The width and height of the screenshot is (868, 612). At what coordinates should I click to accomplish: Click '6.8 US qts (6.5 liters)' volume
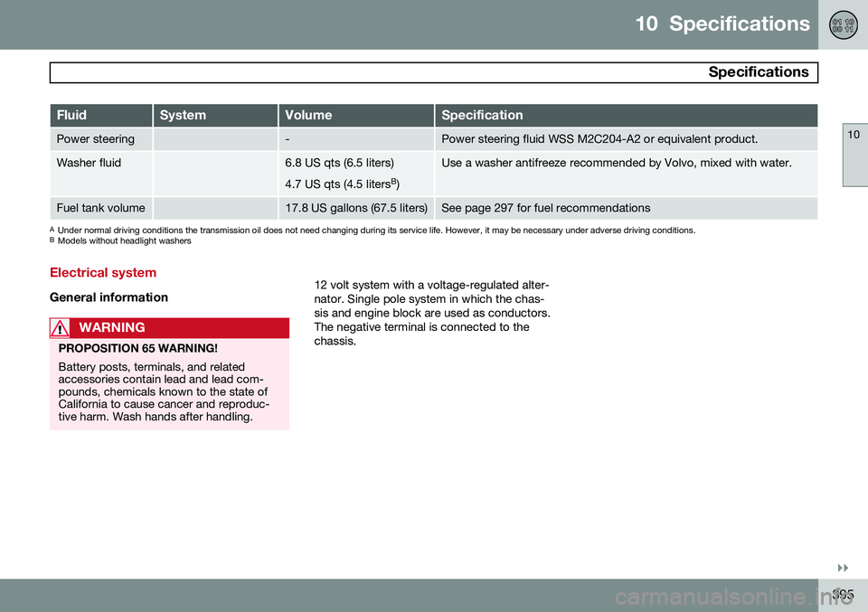point(339,163)
